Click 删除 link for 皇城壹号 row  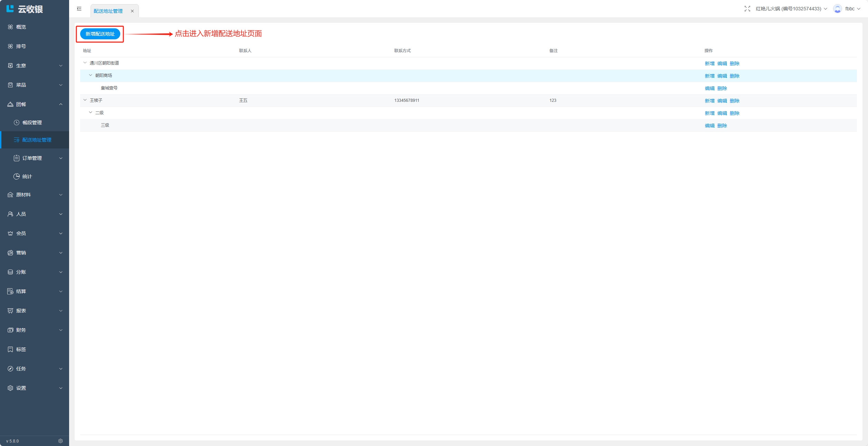pyautogui.click(x=722, y=88)
